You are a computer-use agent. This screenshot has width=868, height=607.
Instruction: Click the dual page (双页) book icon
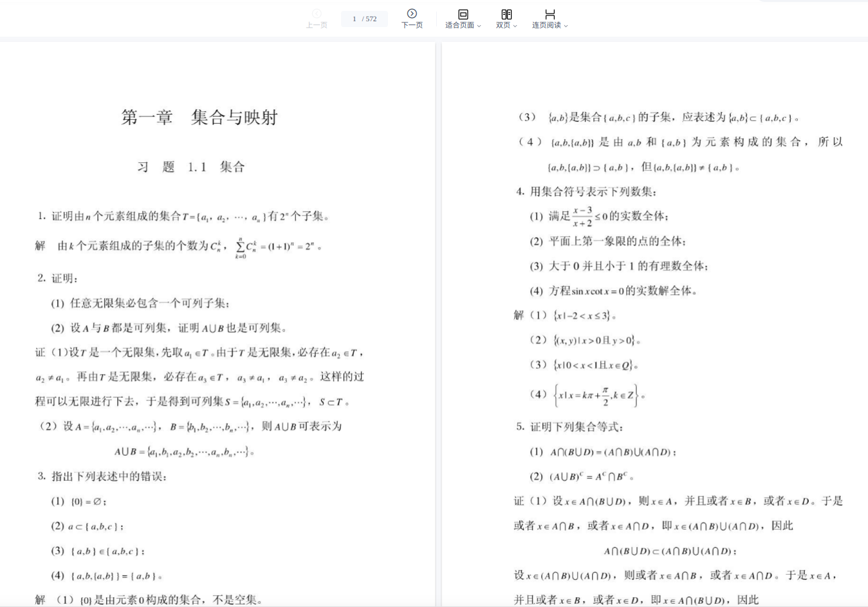point(506,14)
